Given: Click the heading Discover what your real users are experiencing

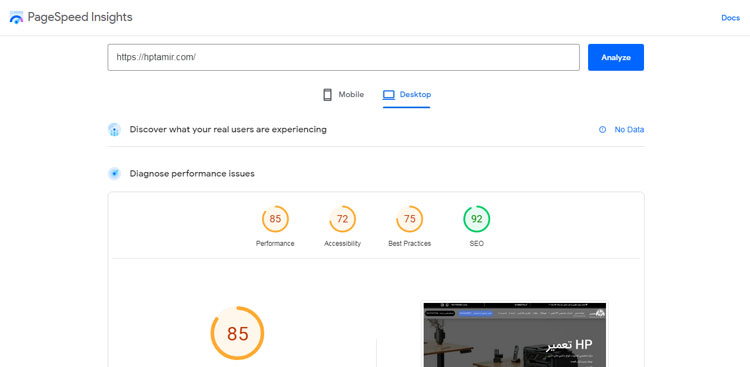Looking at the screenshot, I should coord(228,130).
